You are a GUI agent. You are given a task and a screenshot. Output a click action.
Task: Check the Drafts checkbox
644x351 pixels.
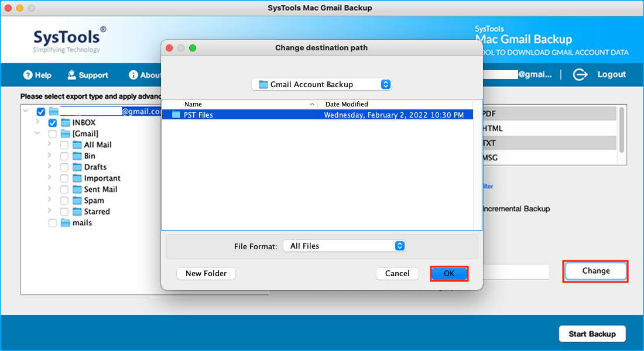pos(64,167)
